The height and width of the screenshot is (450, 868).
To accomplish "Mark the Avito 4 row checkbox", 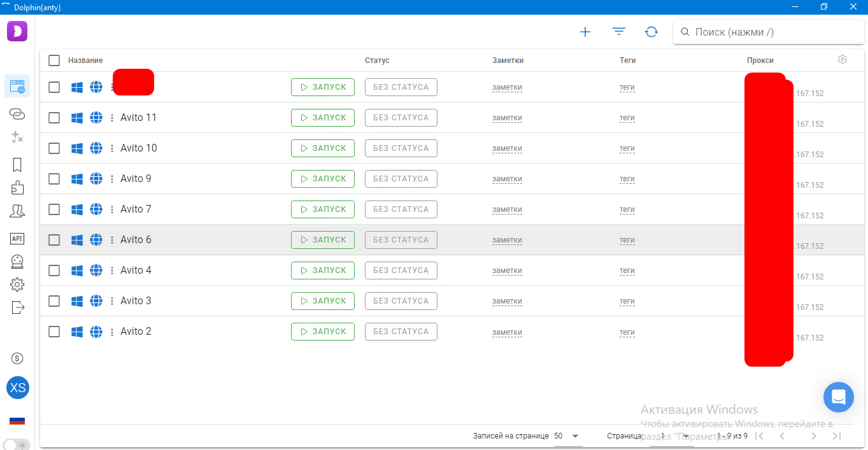I will (x=54, y=271).
